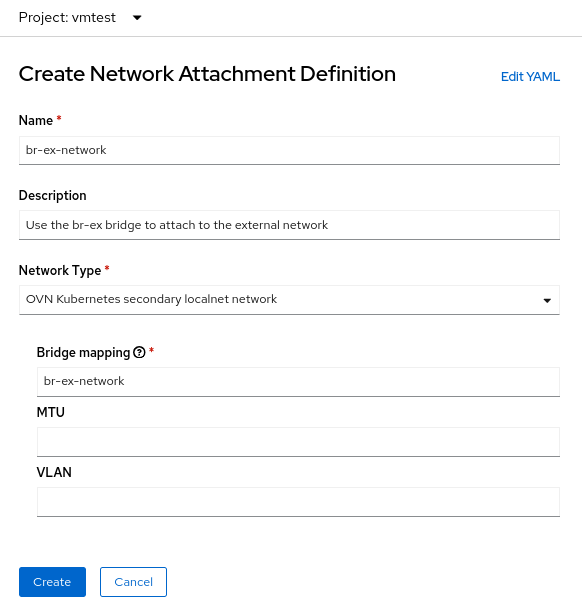Image resolution: width=582 pixels, height=608 pixels.
Task: Click the Project selector caret arrow
Action: tap(137, 17)
